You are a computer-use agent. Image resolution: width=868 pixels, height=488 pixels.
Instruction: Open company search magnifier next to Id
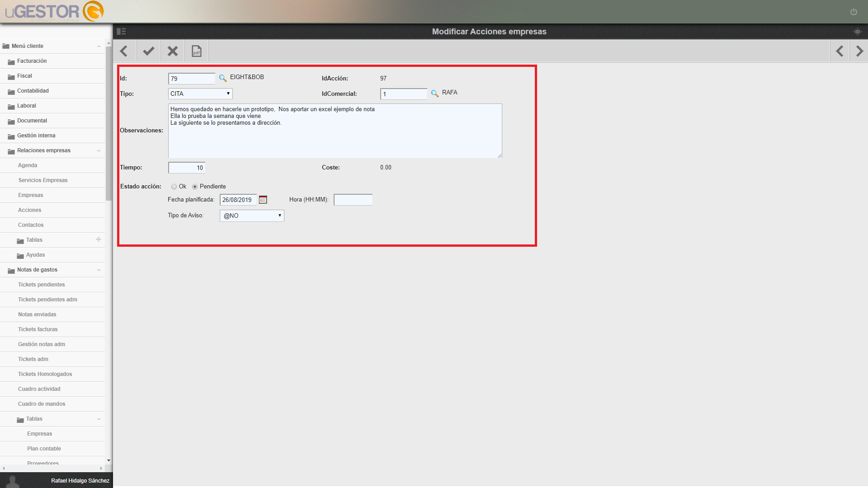[x=222, y=78]
